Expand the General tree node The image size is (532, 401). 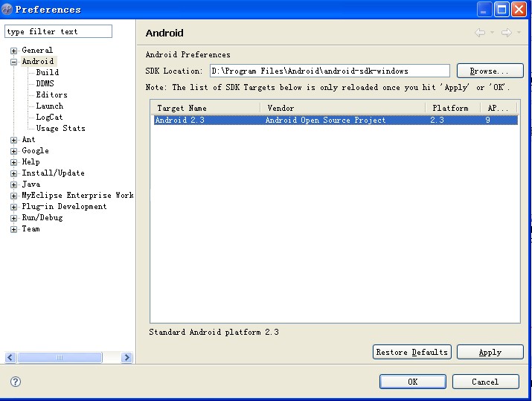click(x=13, y=51)
